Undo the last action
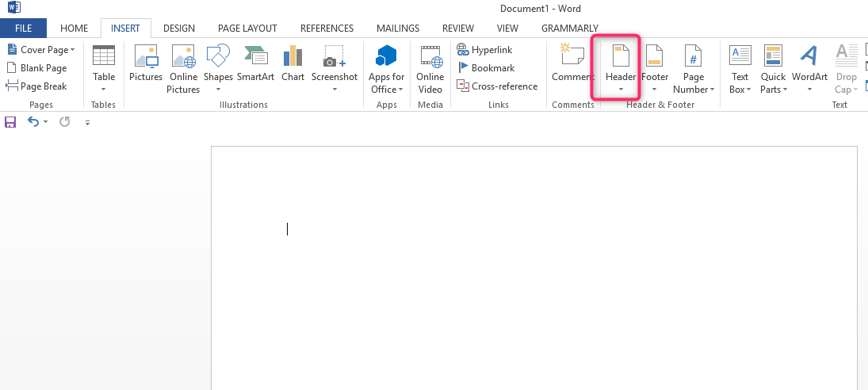This screenshot has width=868, height=390. (33, 122)
